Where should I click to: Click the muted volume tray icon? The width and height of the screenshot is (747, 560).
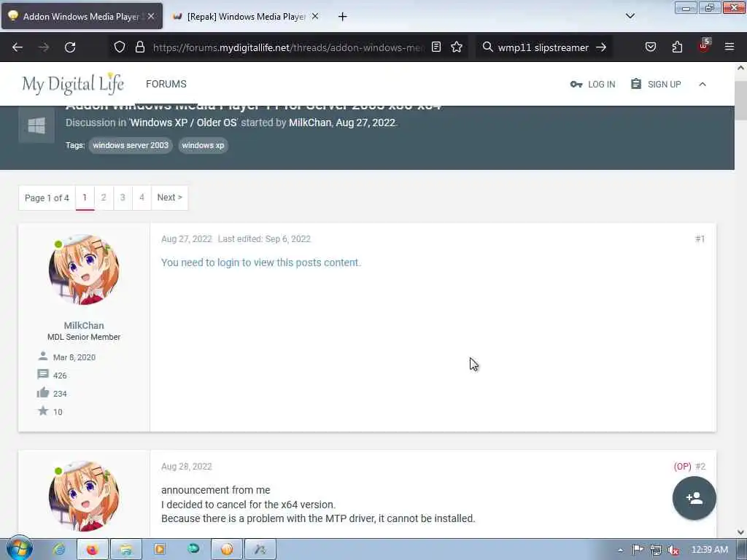click(x=673, y=550)
